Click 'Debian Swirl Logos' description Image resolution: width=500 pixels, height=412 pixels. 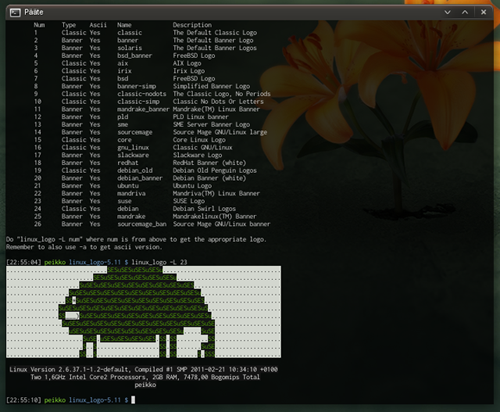tap(204, 209)
